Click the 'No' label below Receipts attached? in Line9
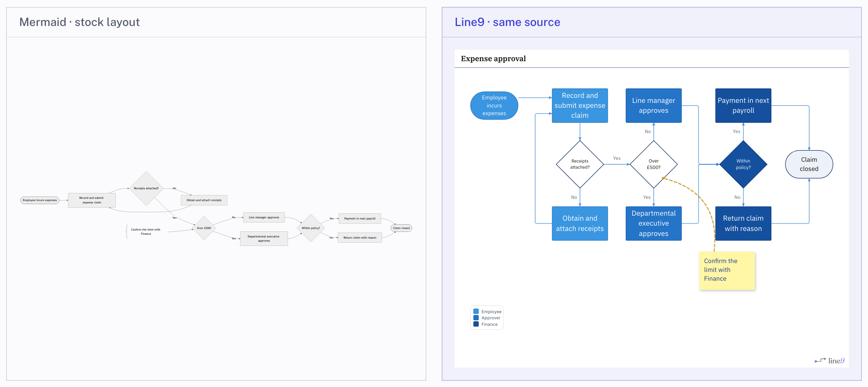The height and width of the screenshot is (387, 868). pos(574,197)
